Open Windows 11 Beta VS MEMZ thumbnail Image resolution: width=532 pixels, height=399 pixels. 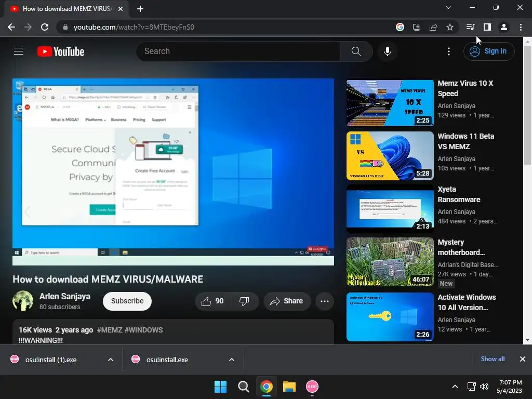[x=390, y=156]
